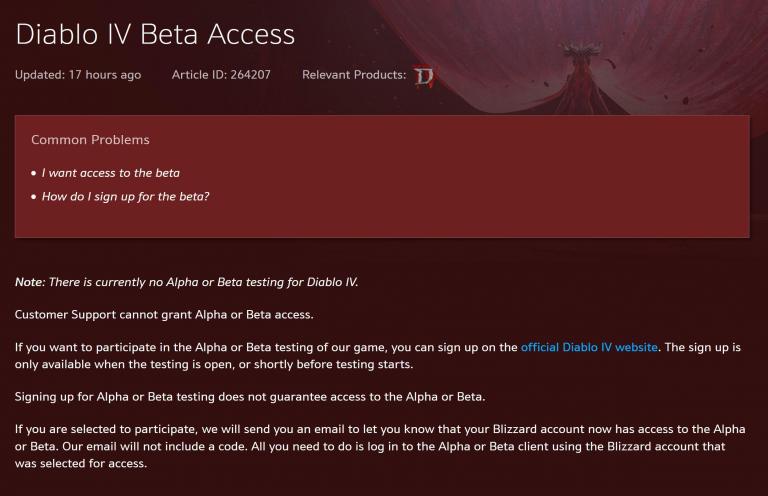Click the "If you want to participate" sentence start
The height and width of the screenshot is (496, 768).
(90, 347)
